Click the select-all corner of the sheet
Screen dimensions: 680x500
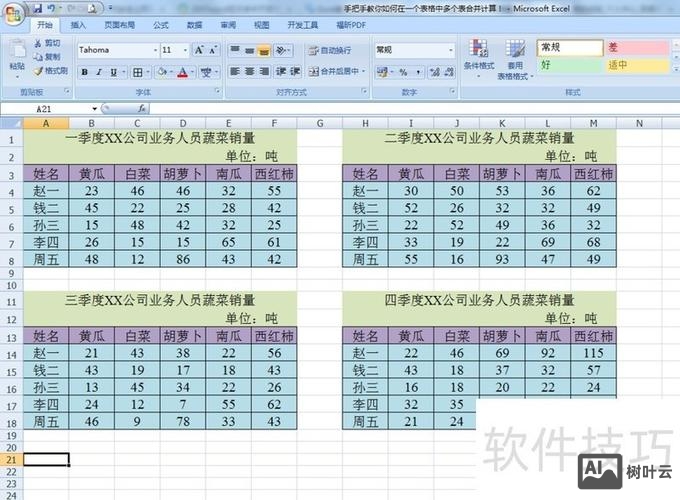coord(11,124)
